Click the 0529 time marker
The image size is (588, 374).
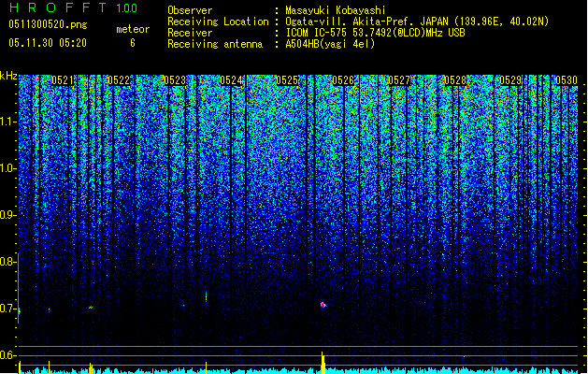(x=510, y=80)
